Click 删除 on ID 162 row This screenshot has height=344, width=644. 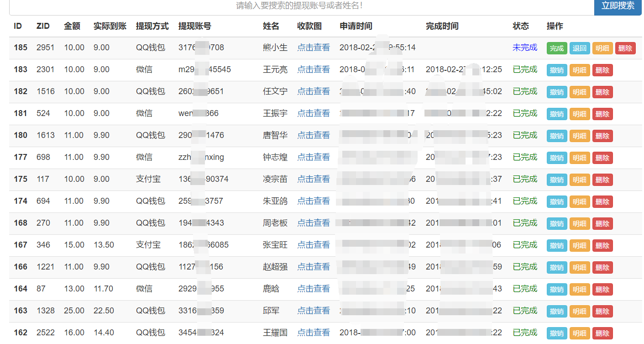[602, 333]
